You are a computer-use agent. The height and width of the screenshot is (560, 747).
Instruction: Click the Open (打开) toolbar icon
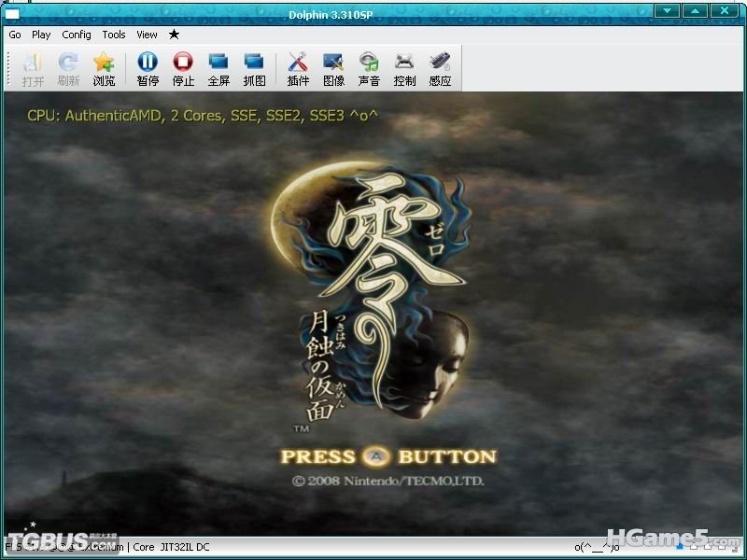tap(33, 68)
